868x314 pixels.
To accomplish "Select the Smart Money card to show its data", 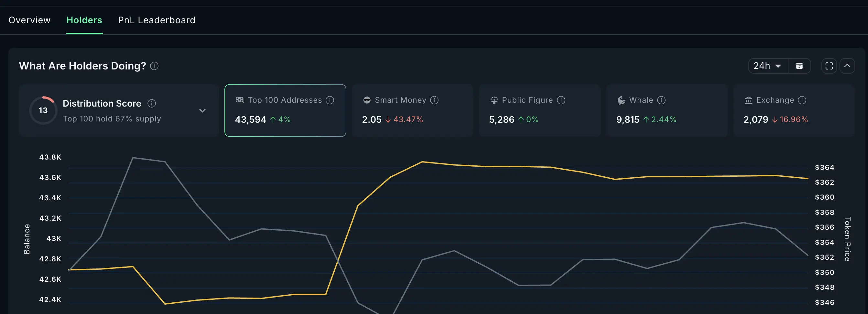I will tap(412, 110).
